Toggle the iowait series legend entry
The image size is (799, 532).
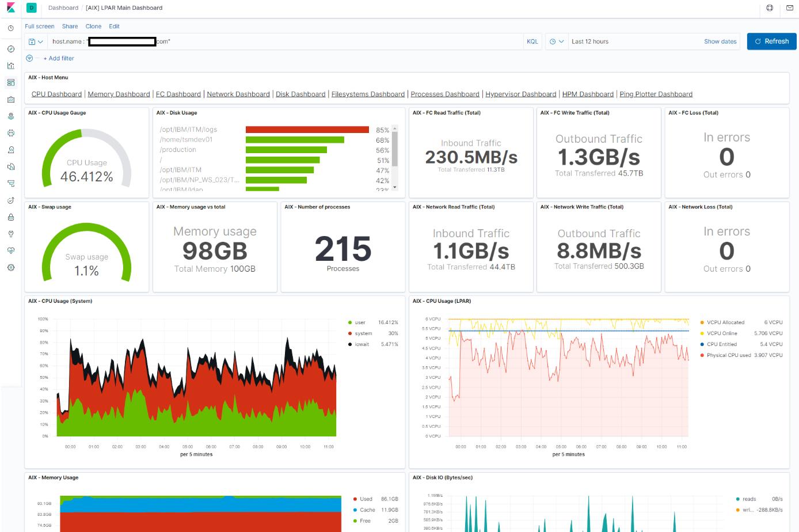click(362, 344)
